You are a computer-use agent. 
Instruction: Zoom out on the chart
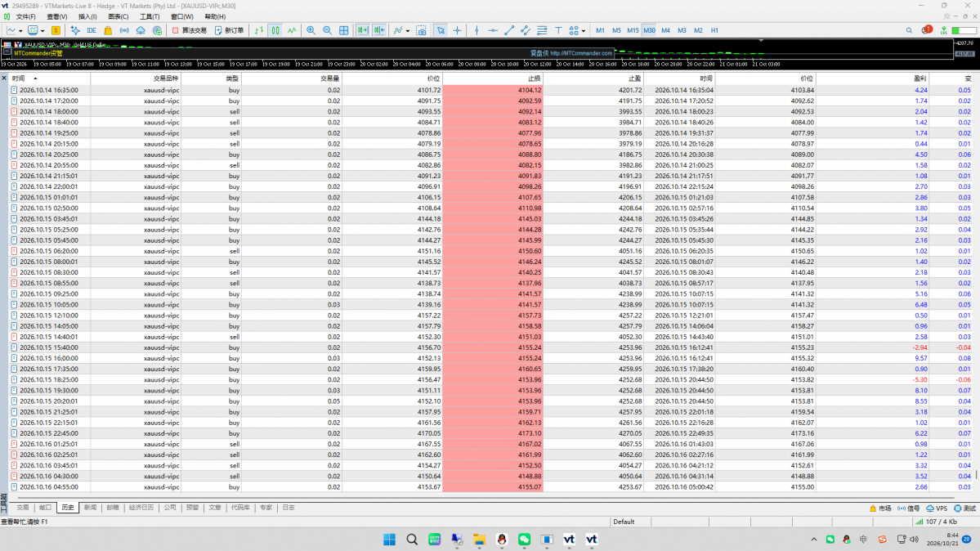click(x=327, y=30)
